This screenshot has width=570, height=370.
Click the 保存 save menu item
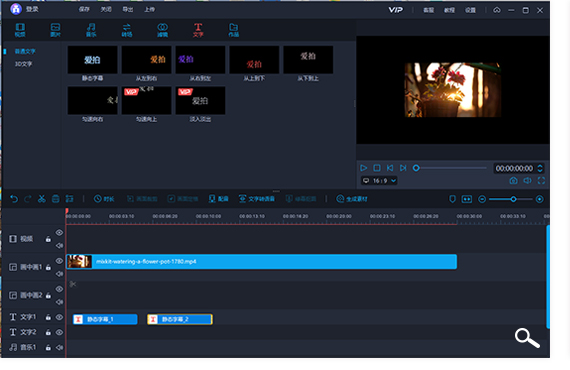84,9
